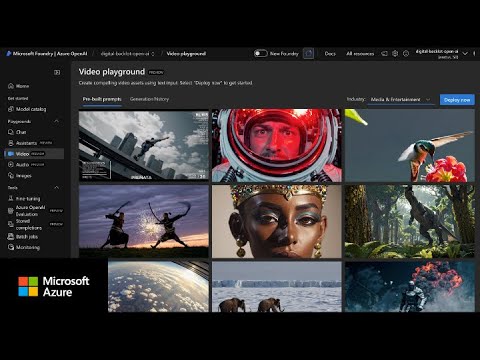
Task: Click the Video playground icon
Action: [x=11, y=154]
